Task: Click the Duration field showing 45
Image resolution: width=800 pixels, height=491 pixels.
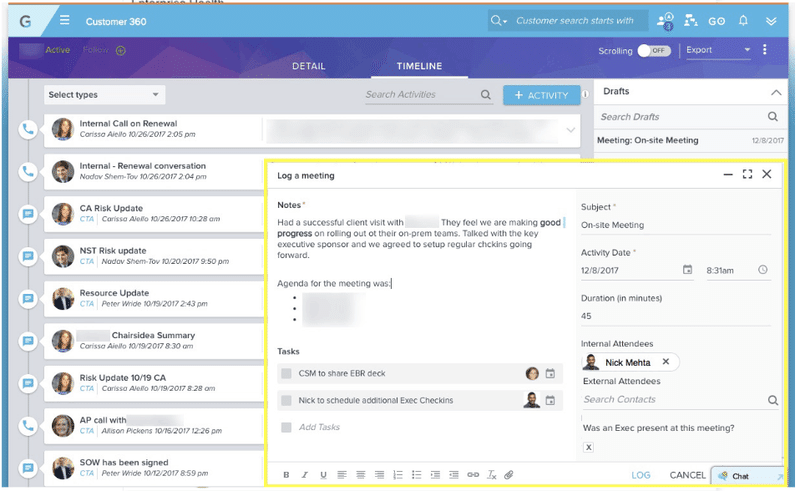Action: point(676,316)
